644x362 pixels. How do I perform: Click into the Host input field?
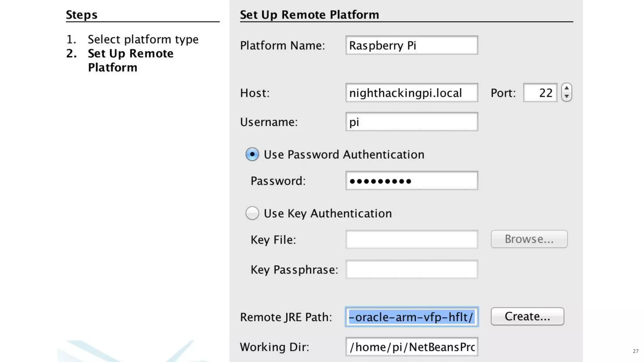[x=412, y=93]
